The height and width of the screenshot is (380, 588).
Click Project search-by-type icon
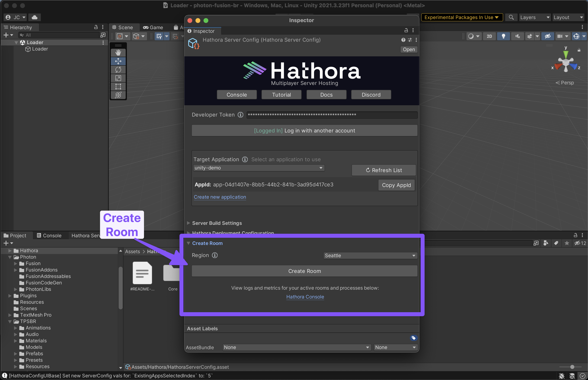[x=546, y=243]
